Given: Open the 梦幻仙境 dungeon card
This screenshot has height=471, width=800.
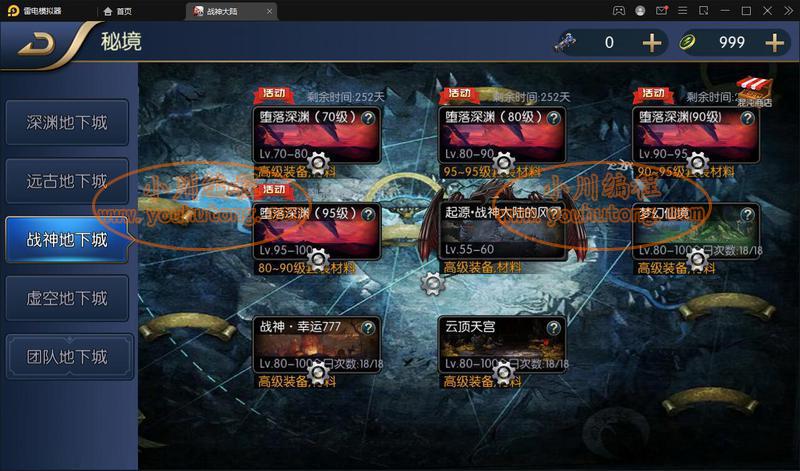Looking at the screenshot, I should (695, 232).
